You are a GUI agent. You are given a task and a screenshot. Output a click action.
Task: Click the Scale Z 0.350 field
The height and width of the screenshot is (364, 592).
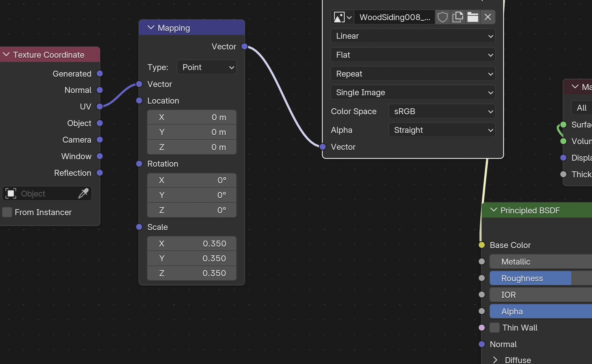[192, 273]
